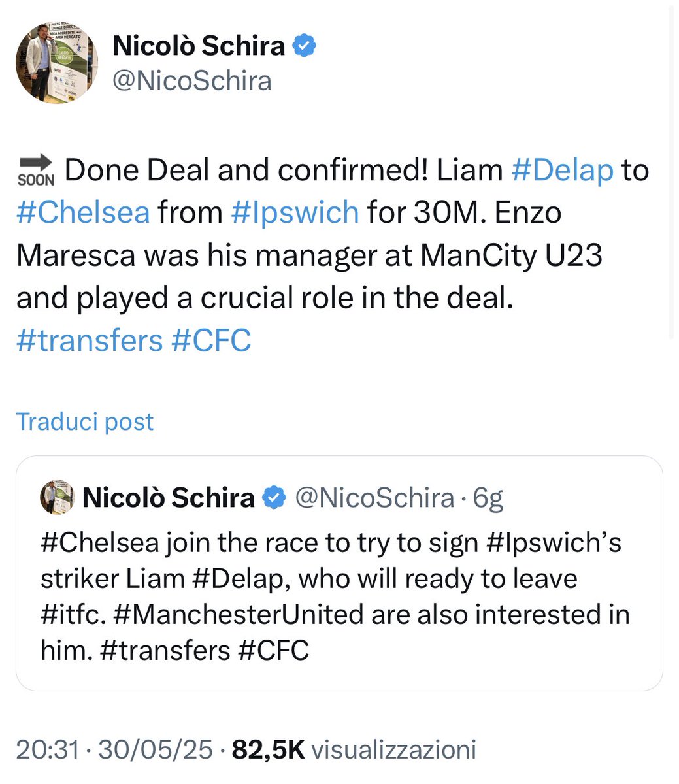The height and width of the screenshot is (784, 679).
Task: Open the @NicoSchira handle in the header
Action: (x=192, y=81)
